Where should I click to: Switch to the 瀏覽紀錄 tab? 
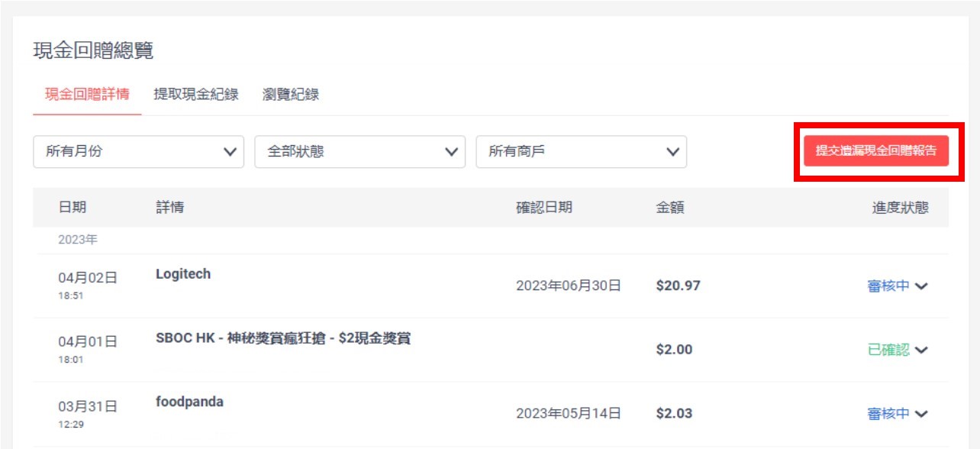pyautogui.click(x=290, y=95)
